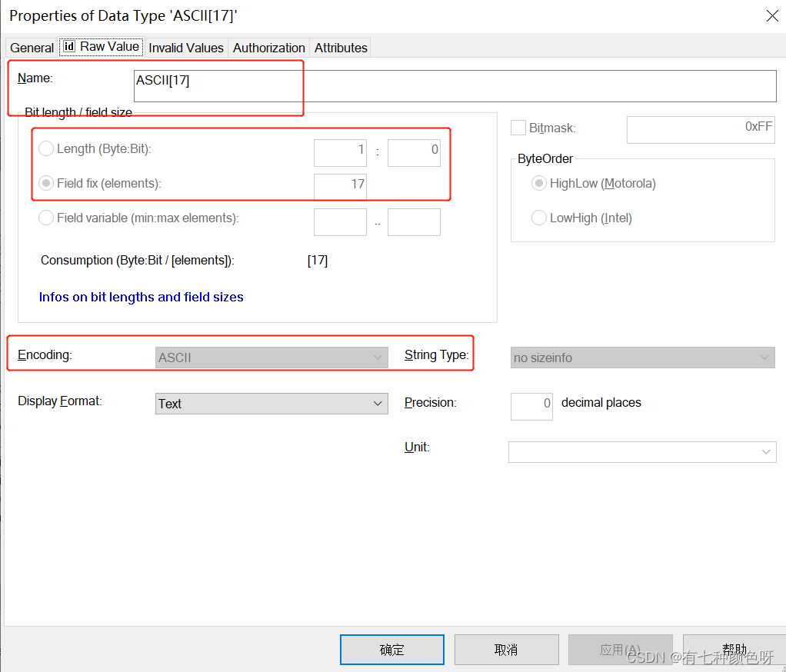This screenshot has width=786, height=672.
Task: Open Infos on bit lengths and field sizes link
Action: (x=142, y=297)
